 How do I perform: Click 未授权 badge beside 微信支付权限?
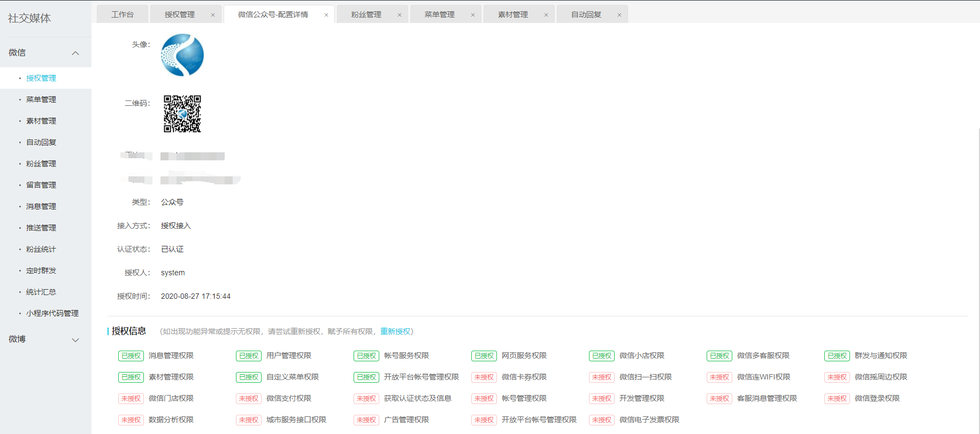tap(249, 399)
